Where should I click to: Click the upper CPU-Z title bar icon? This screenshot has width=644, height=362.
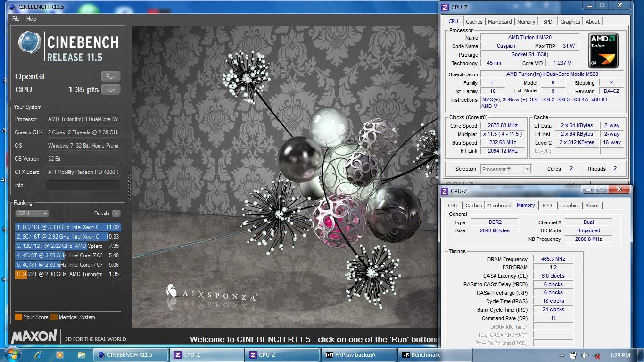(445, 7)
